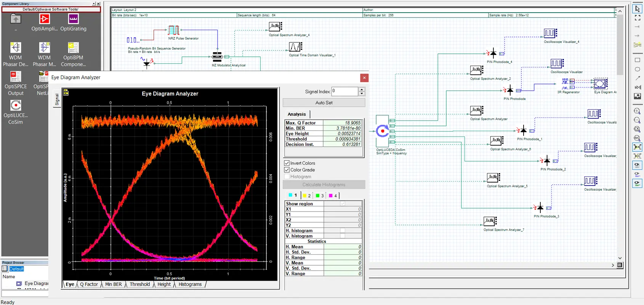Click the eye diagram window menu icon

66,92
